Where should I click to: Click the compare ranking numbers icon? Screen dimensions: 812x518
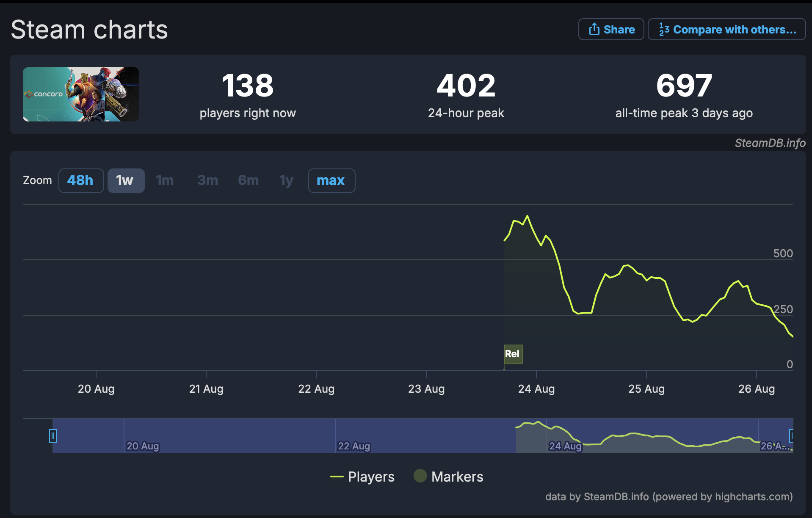[664, 29]
